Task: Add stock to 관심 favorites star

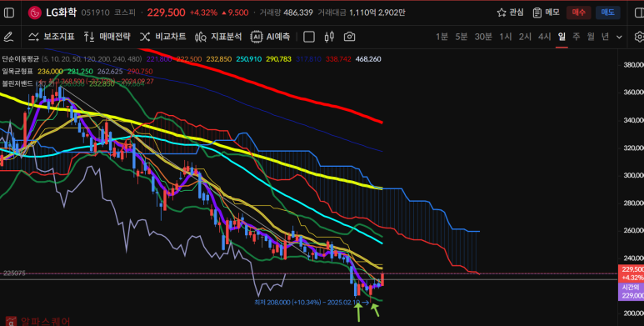Action: click(510, 13)
